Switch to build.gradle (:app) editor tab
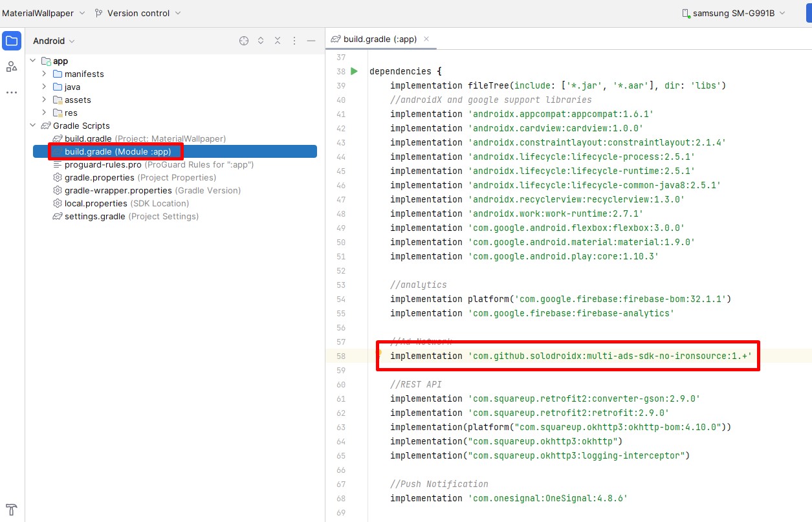This screenshot has width=812, height=522. point(380,39)
